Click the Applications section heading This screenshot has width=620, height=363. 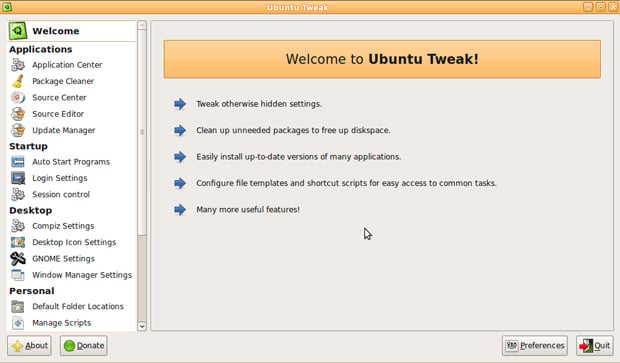pos(41,49)
